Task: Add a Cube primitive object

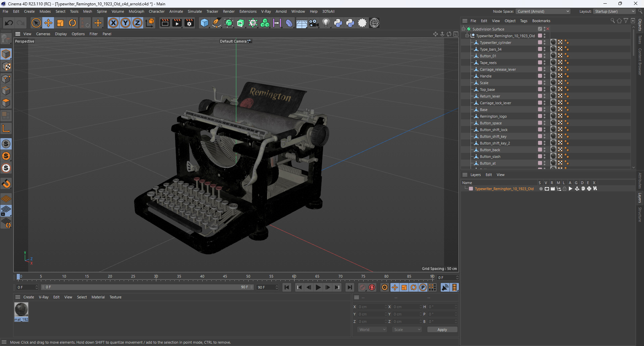Action: tap(204, 23)
